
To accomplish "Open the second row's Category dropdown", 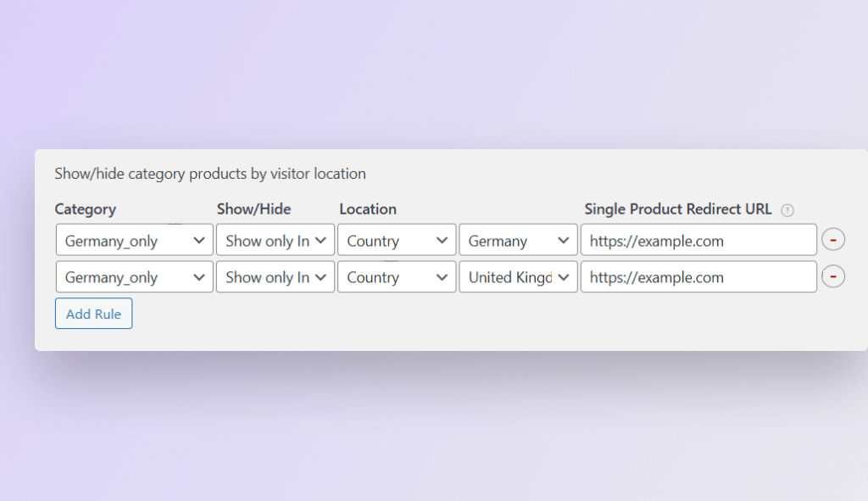I will (134, 277).
